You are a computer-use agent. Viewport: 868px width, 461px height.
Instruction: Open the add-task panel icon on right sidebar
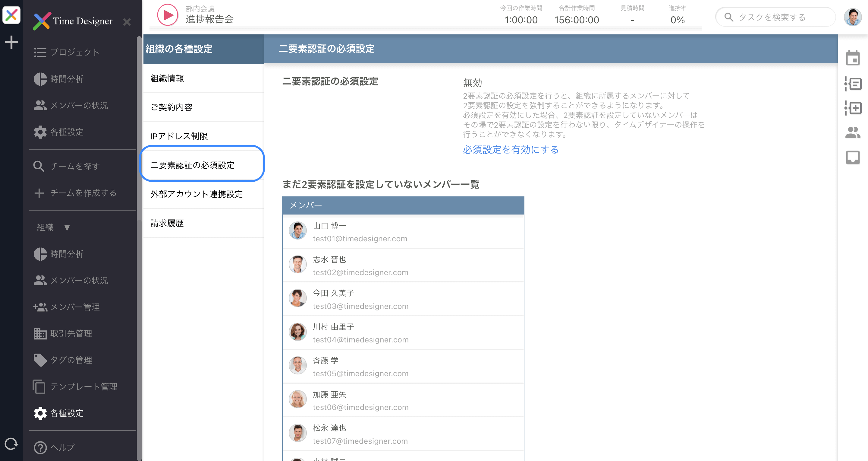point(853,108)
